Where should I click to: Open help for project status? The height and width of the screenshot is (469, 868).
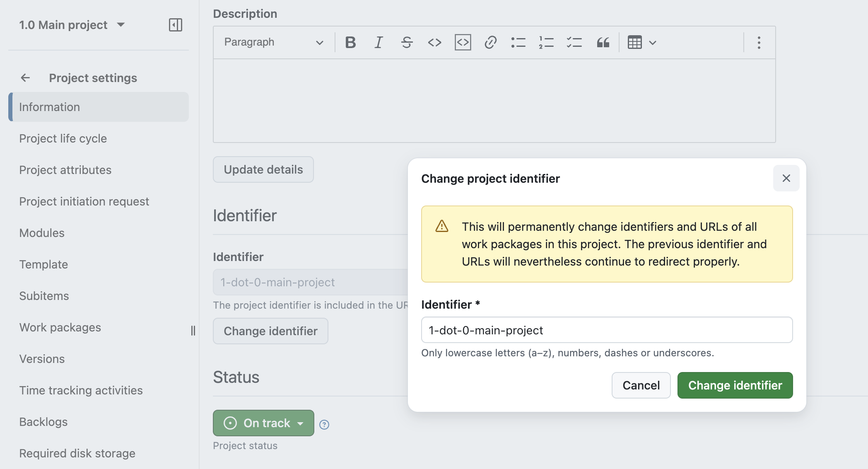point(325,424)
